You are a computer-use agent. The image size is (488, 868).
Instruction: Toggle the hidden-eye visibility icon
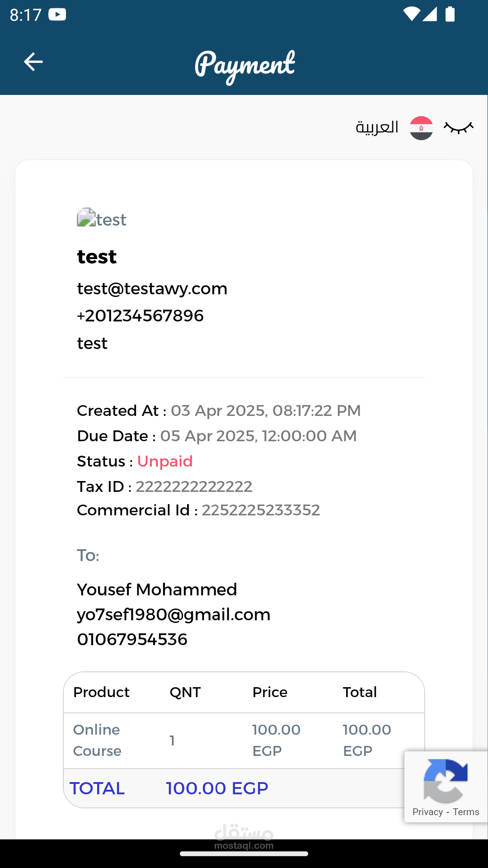458,128
